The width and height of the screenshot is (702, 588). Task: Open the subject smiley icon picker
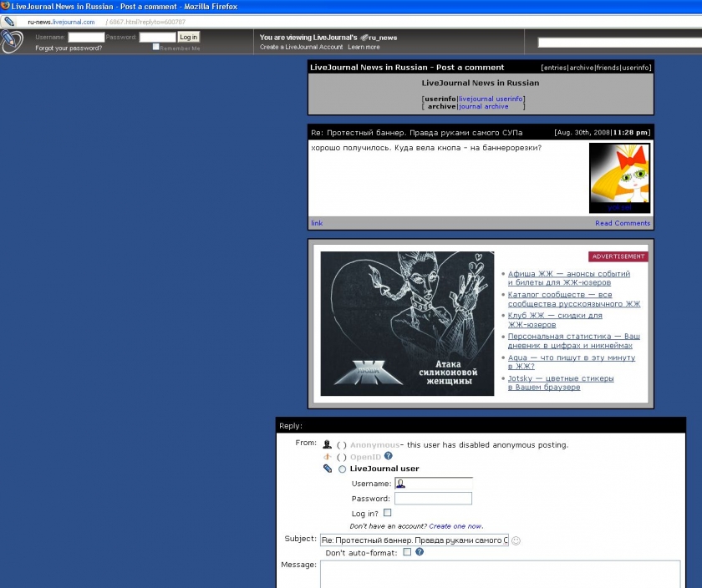pos(516,540)
